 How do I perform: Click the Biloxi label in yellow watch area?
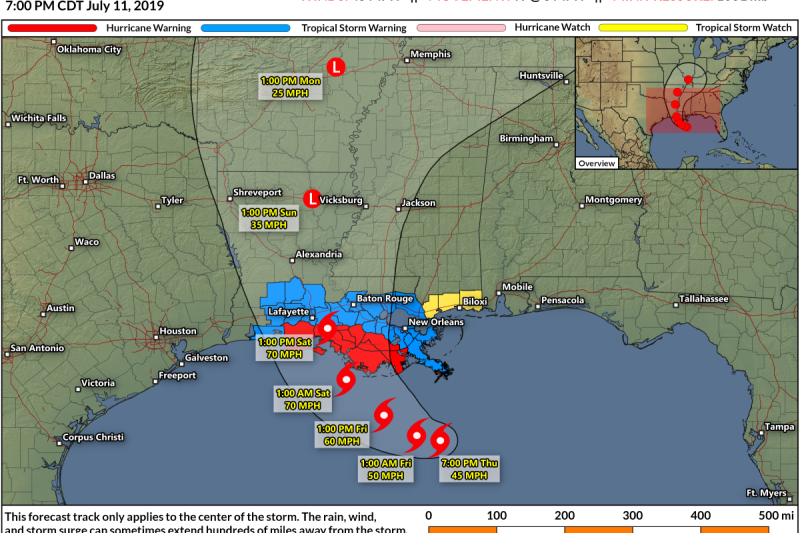point(475,302)
